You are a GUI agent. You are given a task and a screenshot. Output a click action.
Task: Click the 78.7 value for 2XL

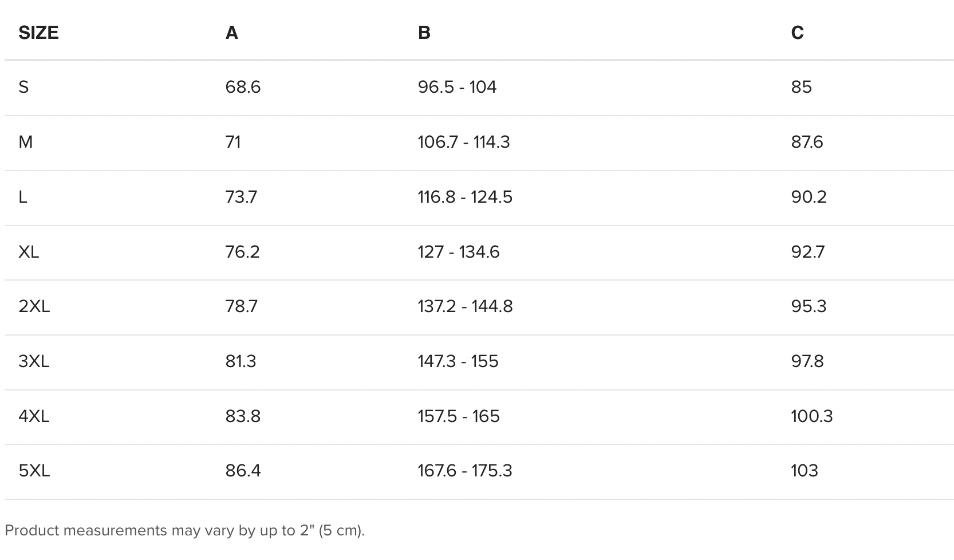pyautogui.click(x=241, y=306)
